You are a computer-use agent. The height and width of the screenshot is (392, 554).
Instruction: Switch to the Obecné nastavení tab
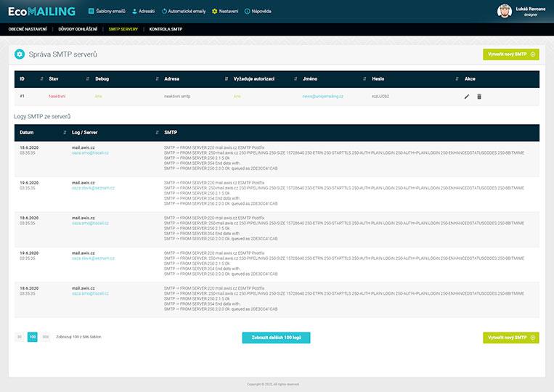coord(28,29)
